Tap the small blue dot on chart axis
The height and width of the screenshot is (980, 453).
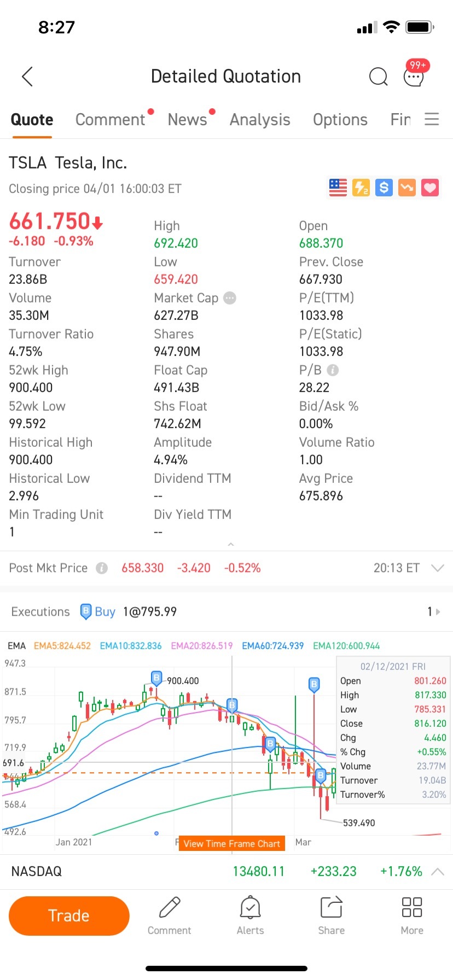(x=156, y=833)
